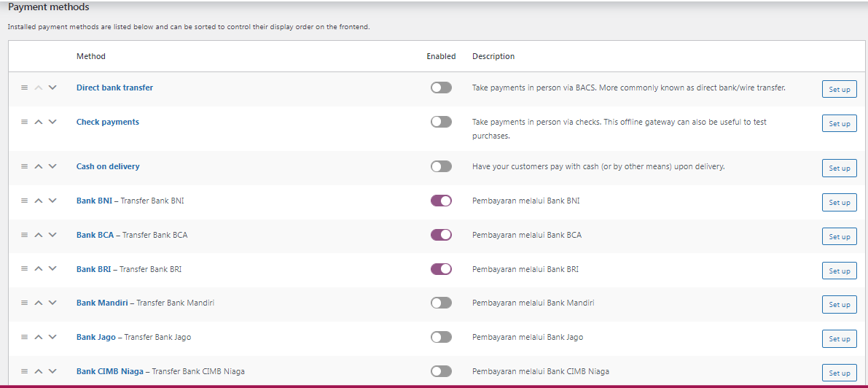Move Cash on delivery down with arrow
Screen dimensions: 868x388
52,166
